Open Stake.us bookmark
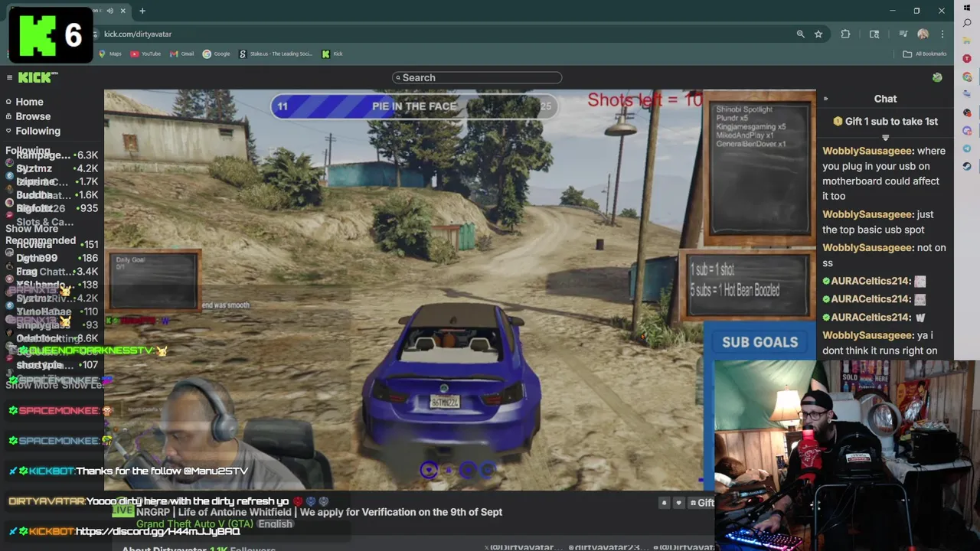Viewport: 980px width, 551px height. coord(276,54)
